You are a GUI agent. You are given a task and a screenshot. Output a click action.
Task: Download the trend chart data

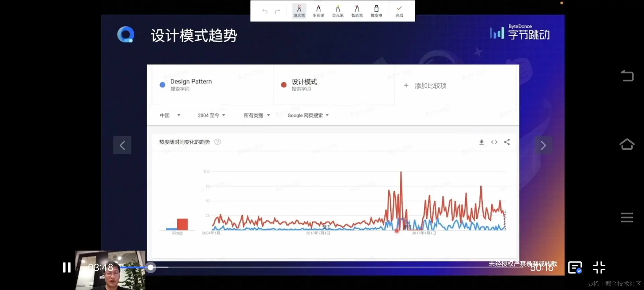pos(481,142)
